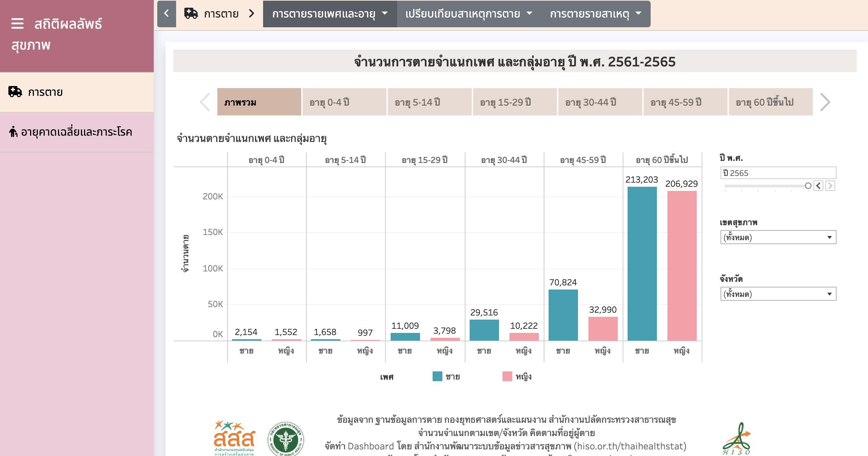Open the การตายรายสาเหตุ dropdown menu
This screenshot has height=456, width=868.
click(x=595, y=14)
